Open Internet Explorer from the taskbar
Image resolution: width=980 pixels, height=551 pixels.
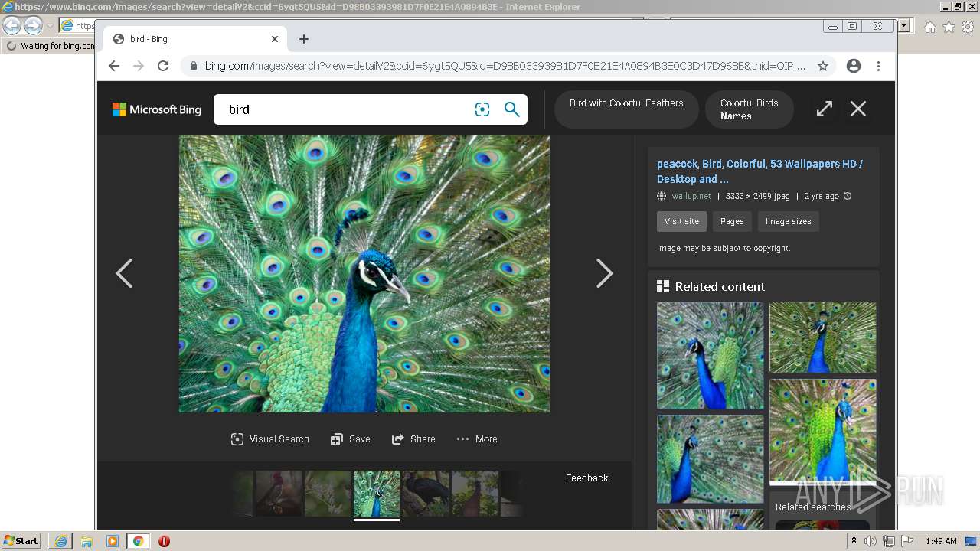(x=60, y=541)
